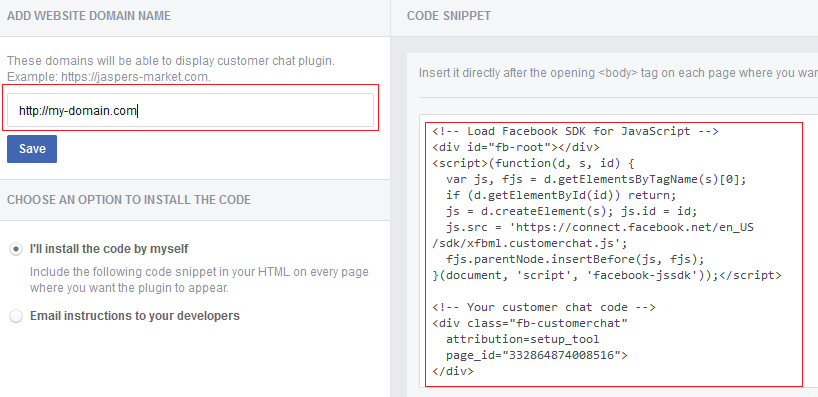Click the "js.src = 'https://connect.facebook.net/en_US" line

(x=600, y=228)
